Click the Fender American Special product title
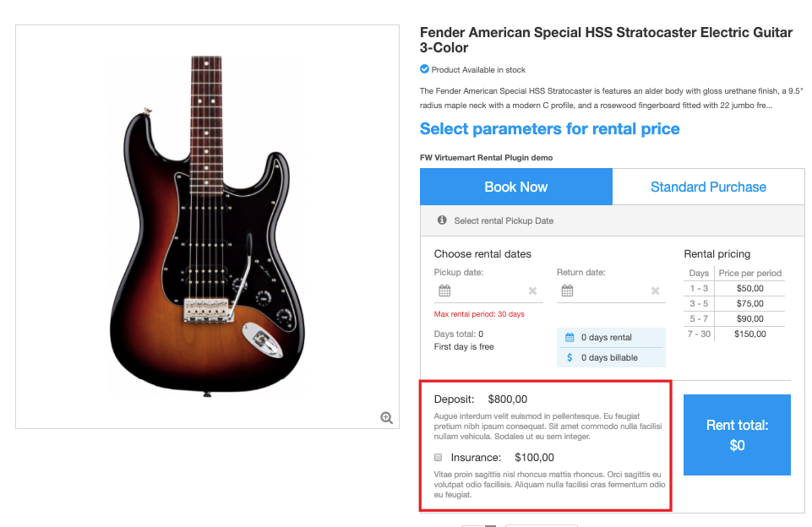 (x=606, y=40)
